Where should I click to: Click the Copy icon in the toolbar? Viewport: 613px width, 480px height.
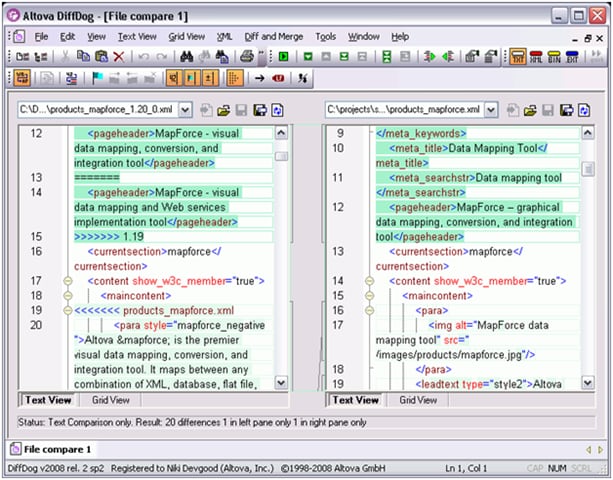tap(83, 57)
